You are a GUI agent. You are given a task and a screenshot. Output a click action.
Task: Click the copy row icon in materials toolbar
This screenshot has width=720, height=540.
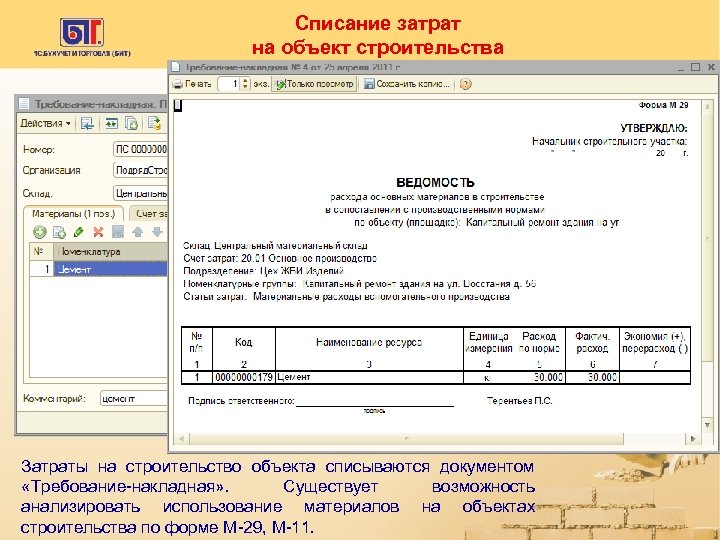(59, 232)
